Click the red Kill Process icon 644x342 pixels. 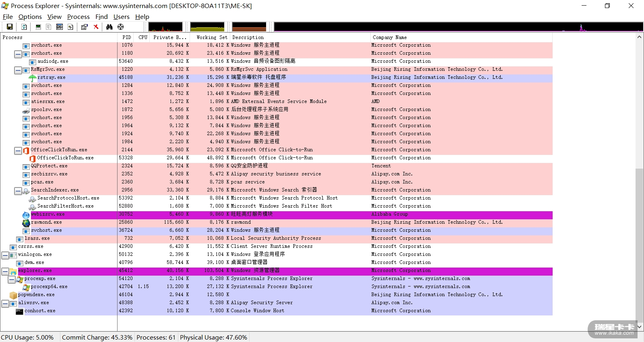96,27
